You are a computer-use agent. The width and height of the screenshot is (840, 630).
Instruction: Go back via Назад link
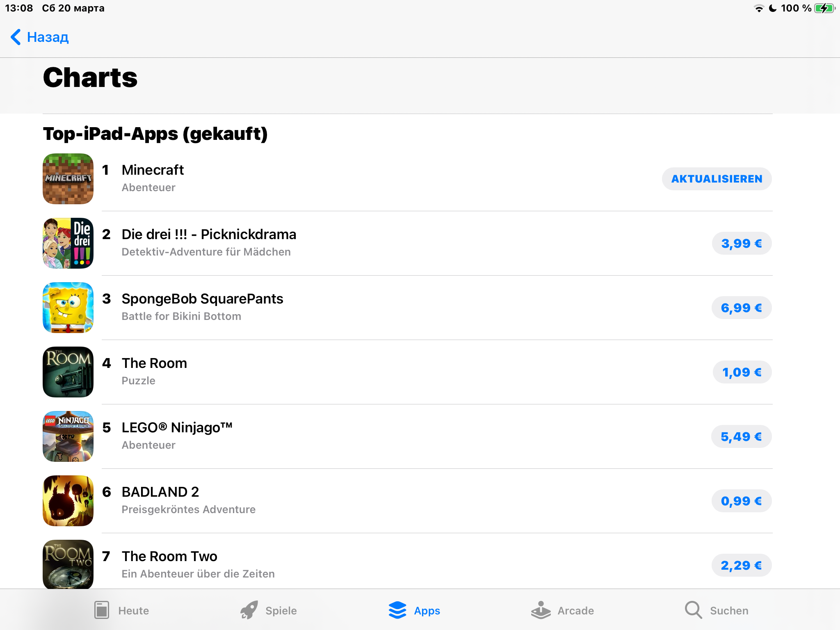point(48,37)
